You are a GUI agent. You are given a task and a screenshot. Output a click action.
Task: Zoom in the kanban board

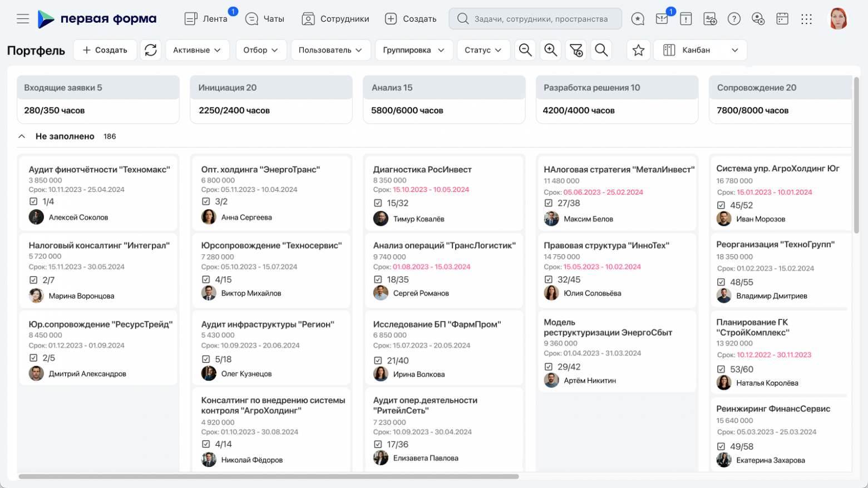[x=550, y=50]
